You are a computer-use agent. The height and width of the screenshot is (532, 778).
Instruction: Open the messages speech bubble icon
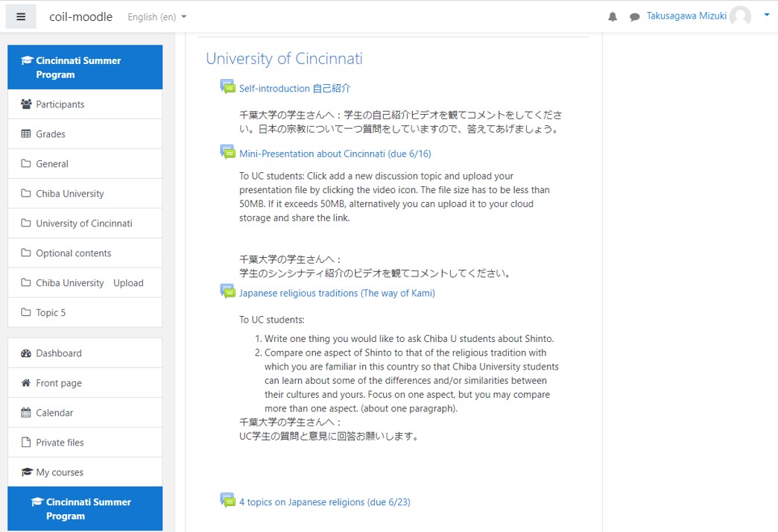pos(634,17)
